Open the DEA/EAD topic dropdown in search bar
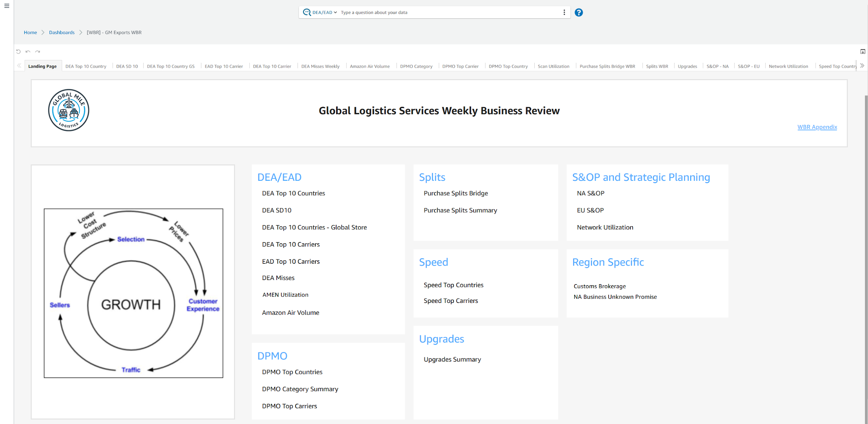Screen dimensions: 868x424 pyautogui.click(x=323, y=12)
